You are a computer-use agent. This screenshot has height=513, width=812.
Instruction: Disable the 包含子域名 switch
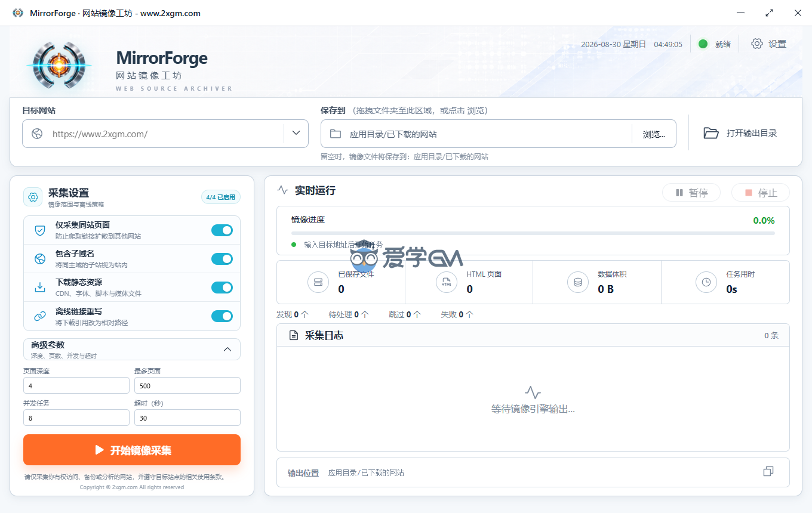coord(222,259)
